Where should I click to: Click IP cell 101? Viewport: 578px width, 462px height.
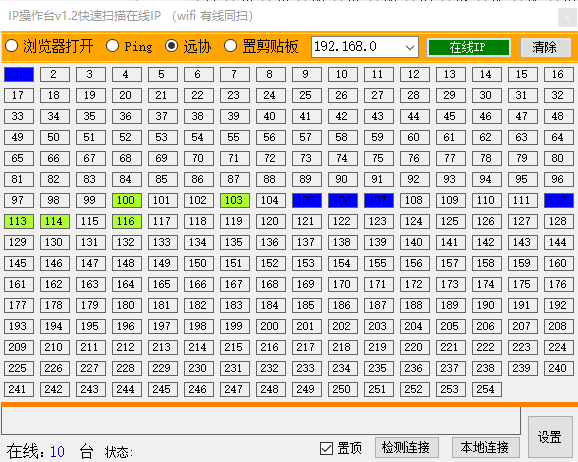pos(163,201)
